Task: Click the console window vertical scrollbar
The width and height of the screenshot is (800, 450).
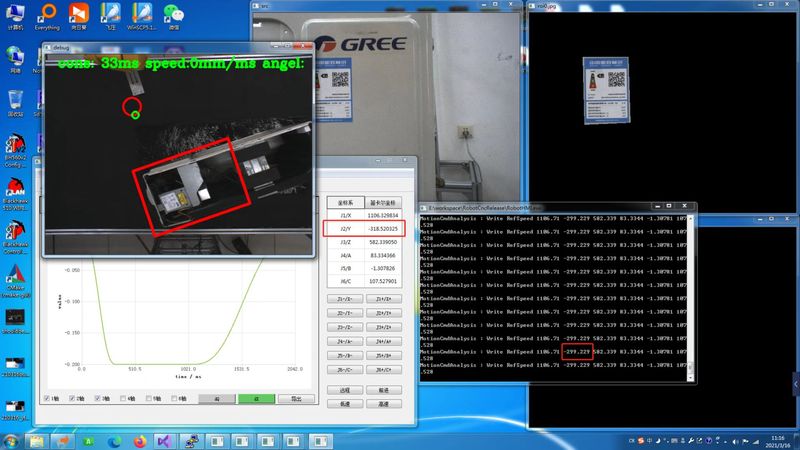Action: pyautogui.click(x=690, y=298)
